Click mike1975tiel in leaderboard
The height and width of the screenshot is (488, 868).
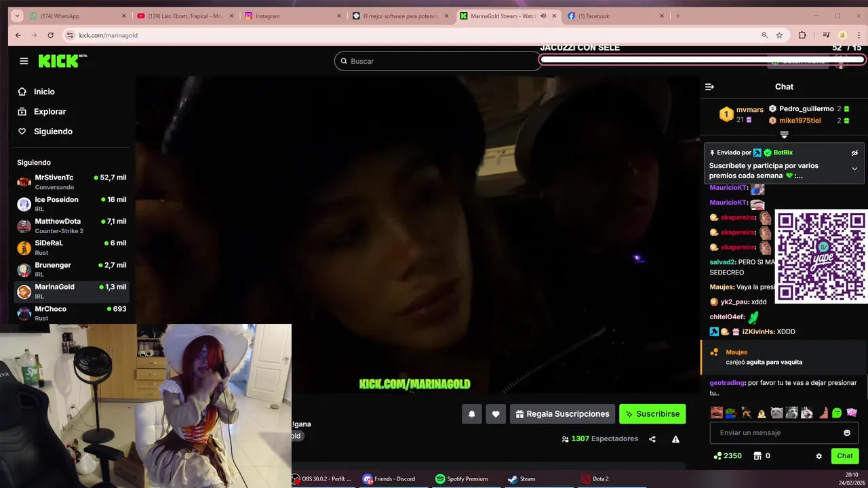pos(800,121)
